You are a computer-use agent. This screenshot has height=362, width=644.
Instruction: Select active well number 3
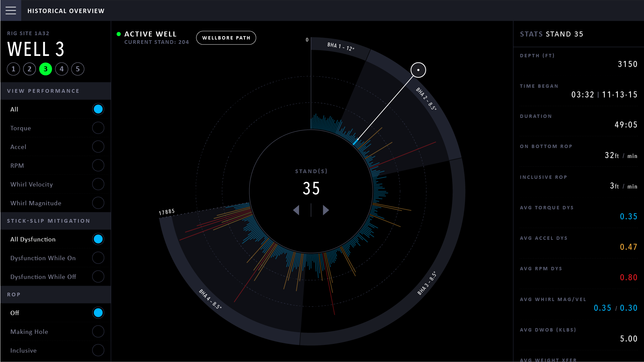(x=46, y=69)
